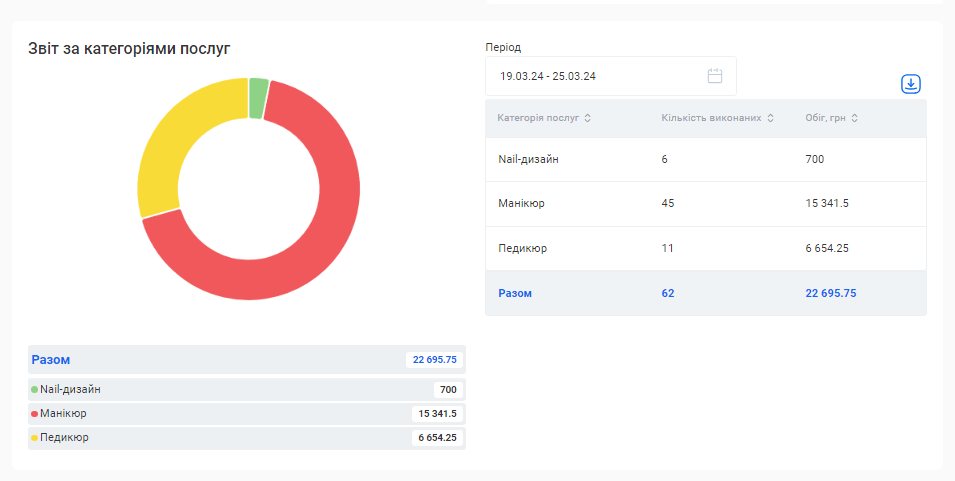
Task: Click the red Манікюр legend dot
Action: 35,414
